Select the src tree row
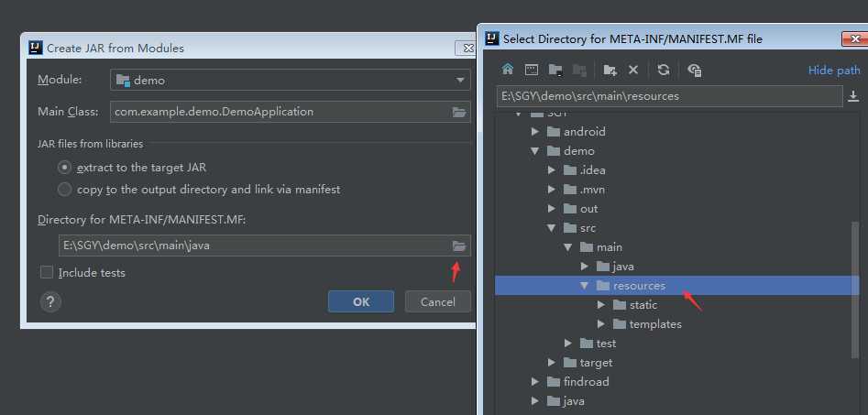Viewport: 868px width, 415px height. (676, 227)
